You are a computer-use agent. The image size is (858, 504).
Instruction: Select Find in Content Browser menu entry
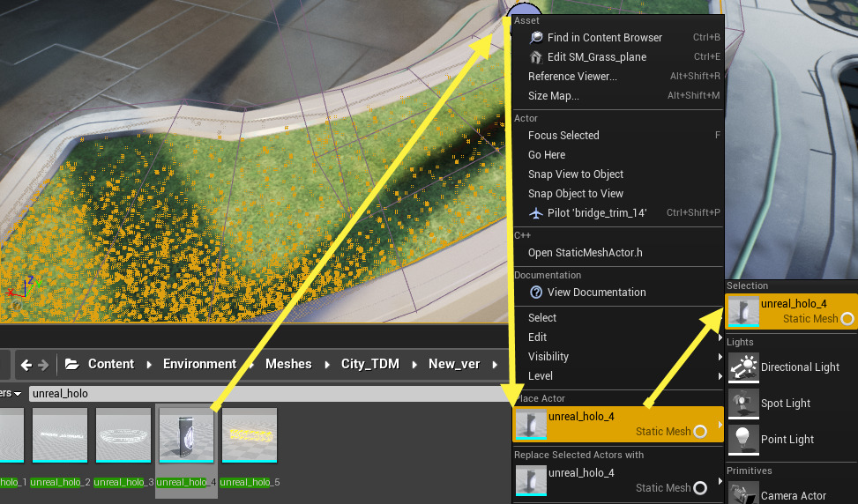pos(618,37)
